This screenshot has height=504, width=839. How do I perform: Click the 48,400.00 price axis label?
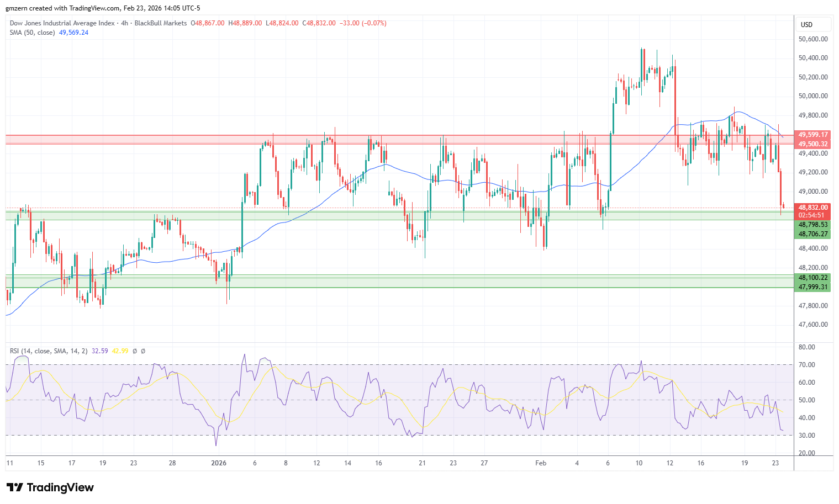click(x=814, y=248)
